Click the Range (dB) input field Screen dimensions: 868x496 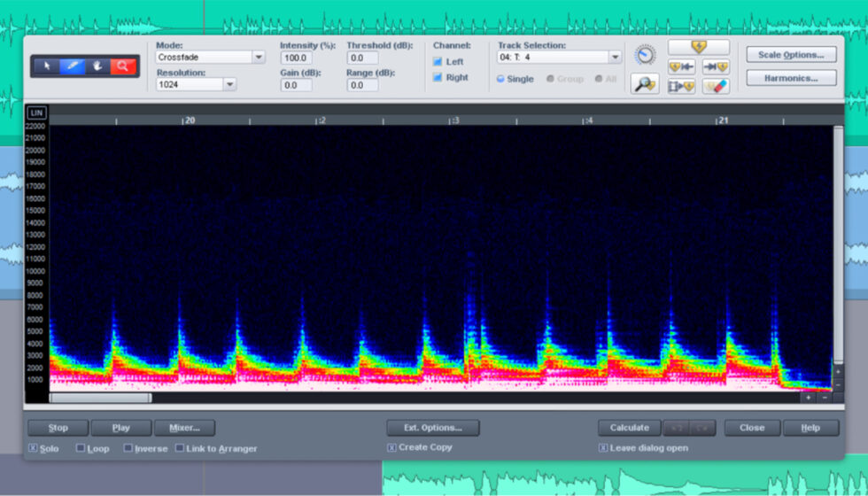(362, 85)
